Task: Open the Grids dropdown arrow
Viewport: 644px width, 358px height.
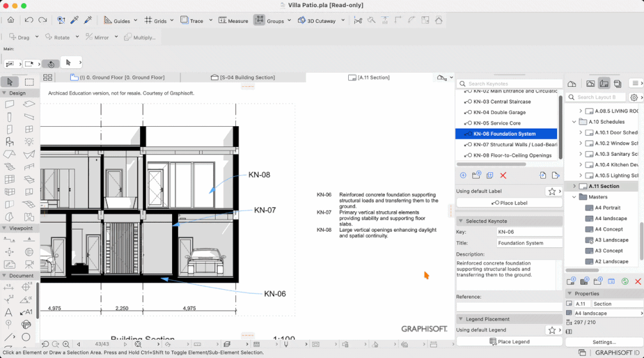Action: (171, 20)
